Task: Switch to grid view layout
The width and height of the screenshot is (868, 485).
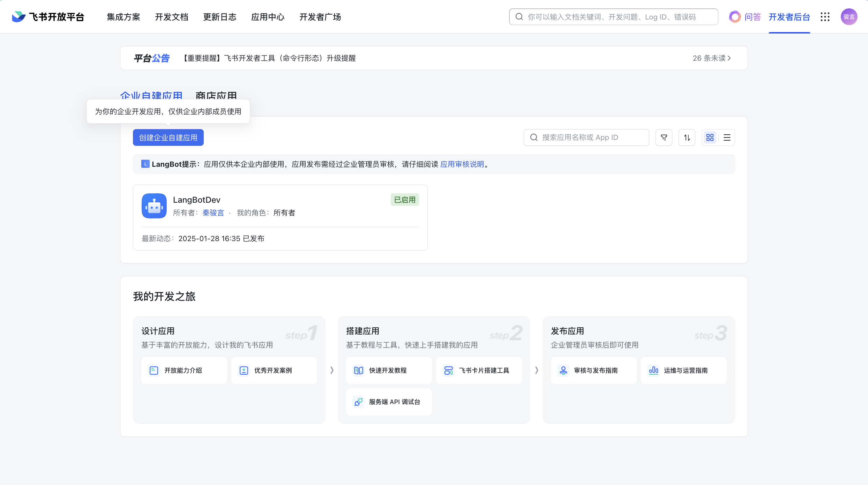Action: [710, 137]
